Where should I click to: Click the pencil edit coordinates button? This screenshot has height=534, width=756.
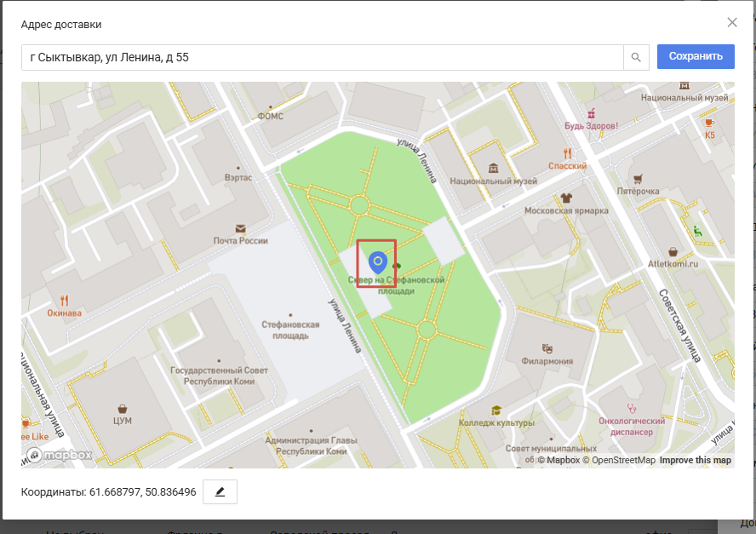pos(220,492)
